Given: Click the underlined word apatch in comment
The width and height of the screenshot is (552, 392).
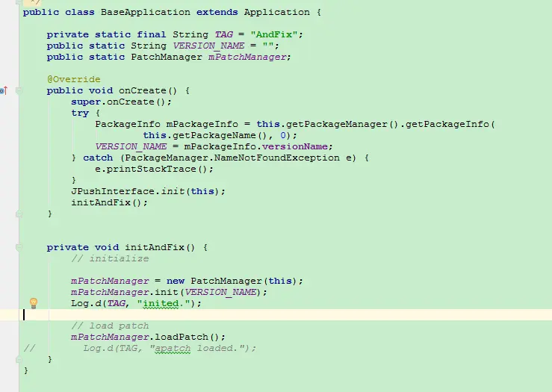Looking at the screenshot, I should (173, 349).
